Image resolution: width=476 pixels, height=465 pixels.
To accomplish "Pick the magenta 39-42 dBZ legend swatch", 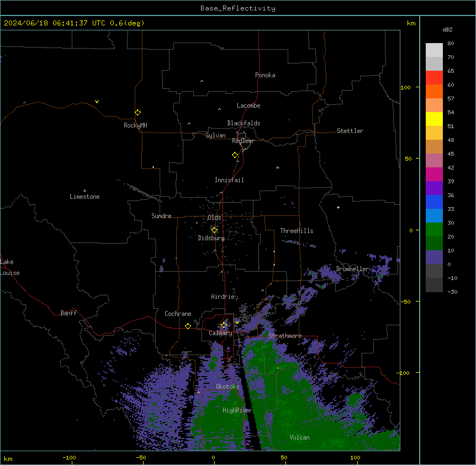I will click(434, 174).
